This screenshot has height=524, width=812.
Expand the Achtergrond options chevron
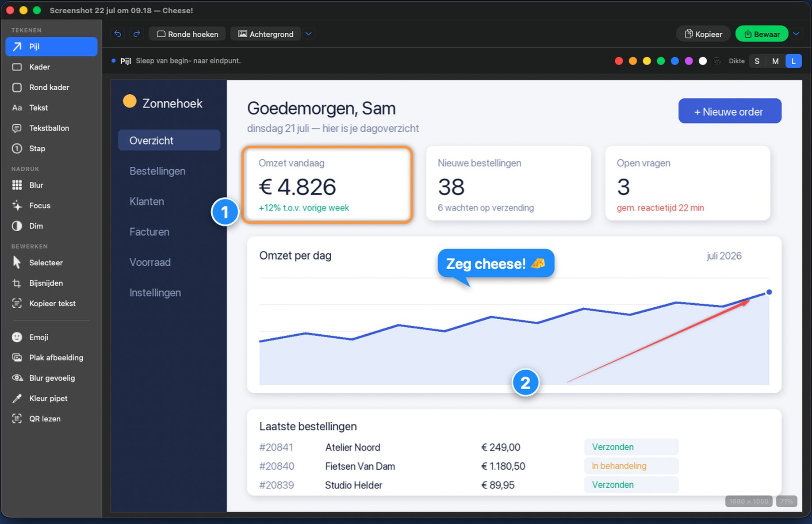click(x=309, y=34)
